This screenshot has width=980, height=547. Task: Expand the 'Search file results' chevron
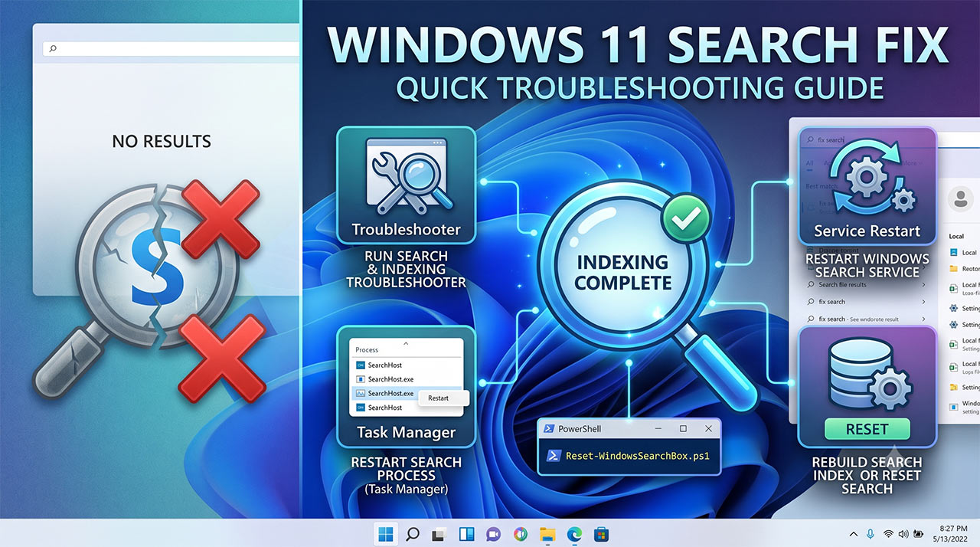pyautogui.click(x=923, y=284)
